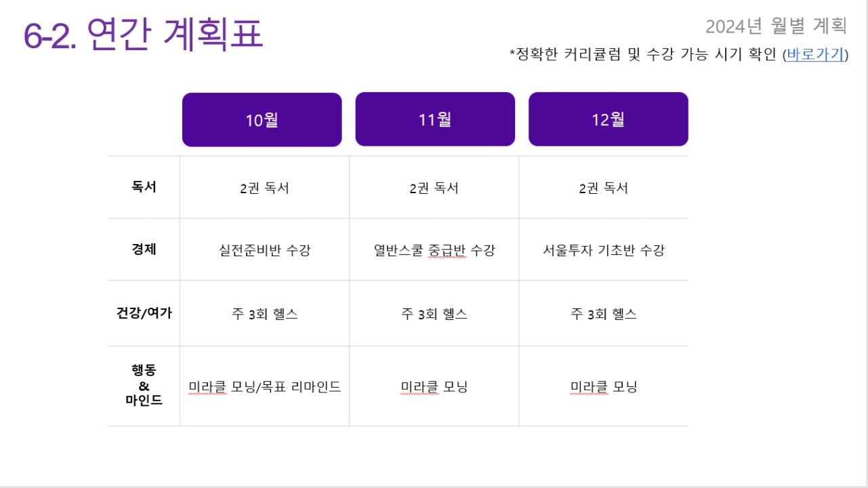
Task: Select the 건강/여가 row label cell
Action: 144,314
